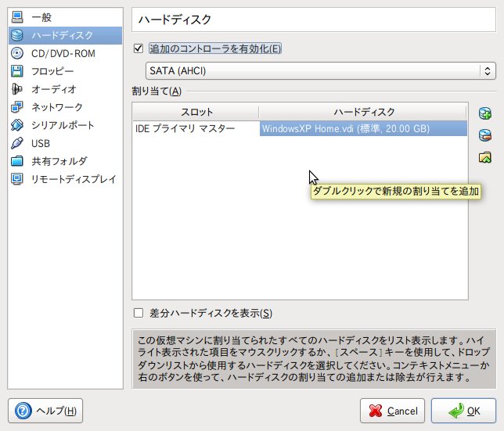The width and height of the screenshot is (504, 431).
Task: Open the Virtual Media Manager folder icon
Action: click(x=484, y=157)
